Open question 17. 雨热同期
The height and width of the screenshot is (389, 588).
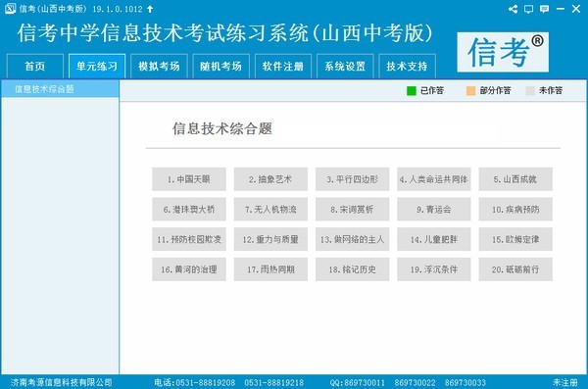tap(270, 269)
